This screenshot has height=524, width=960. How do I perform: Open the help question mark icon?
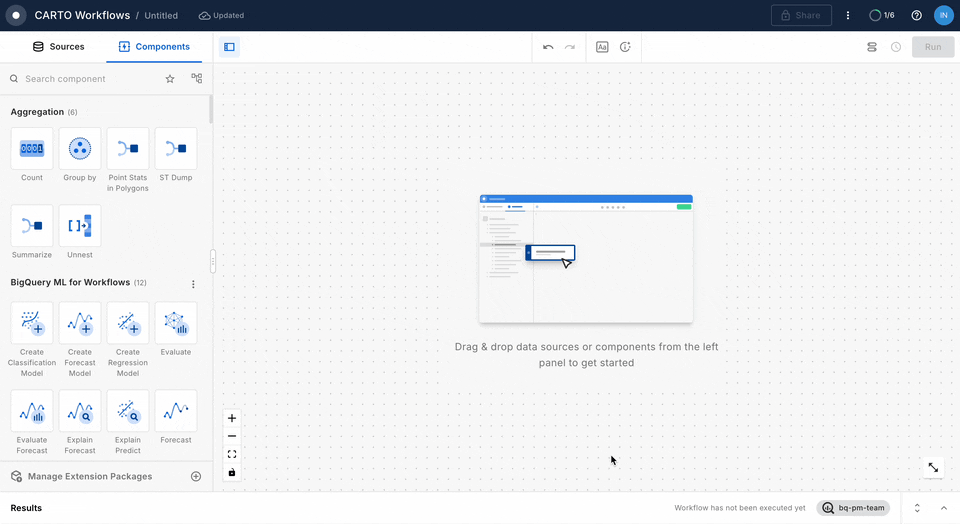point(916,16)
